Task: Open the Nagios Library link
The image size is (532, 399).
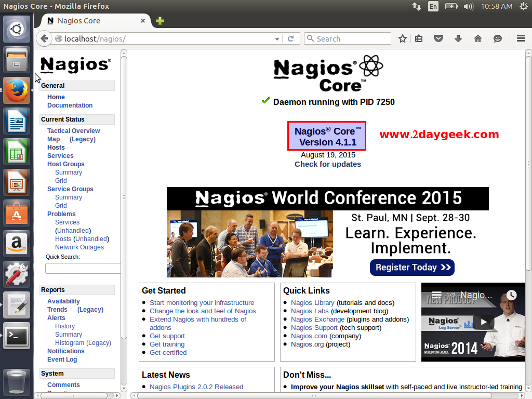Action: [x=312, y=303]
